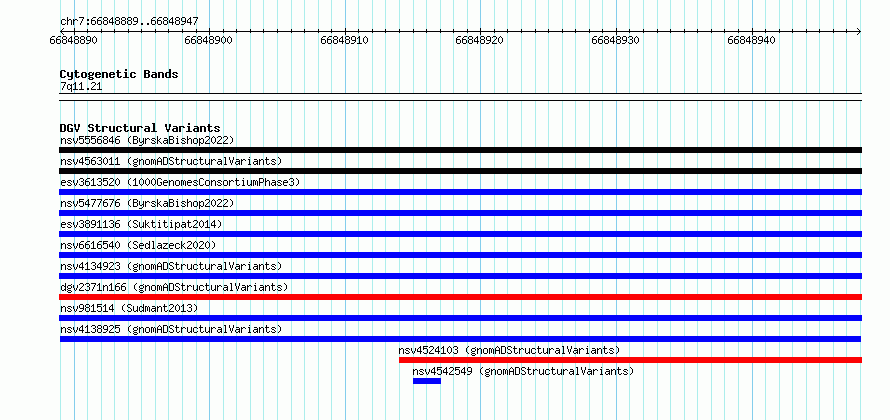
Task: Click the DGV Structural Variants track title
Action: click(x=140, y=128)
